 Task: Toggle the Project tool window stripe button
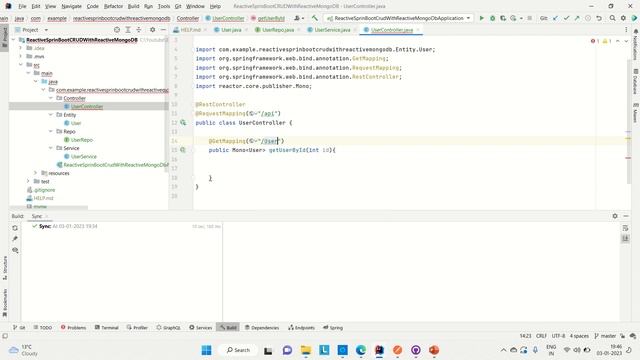(5, 38)
